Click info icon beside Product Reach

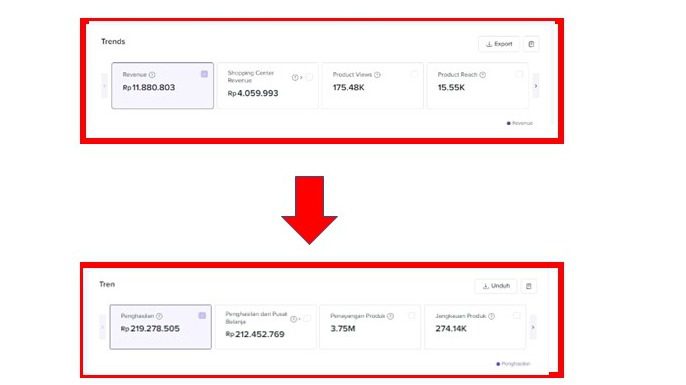pyautogui.click(x=483, y=75)
